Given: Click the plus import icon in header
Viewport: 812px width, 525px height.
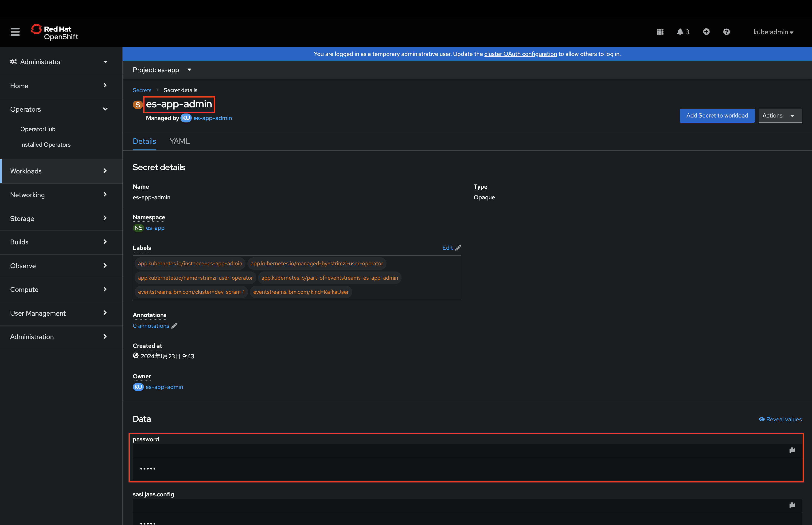Looking at the screenshot, I should pyautogui.click(x=706, y=32).
